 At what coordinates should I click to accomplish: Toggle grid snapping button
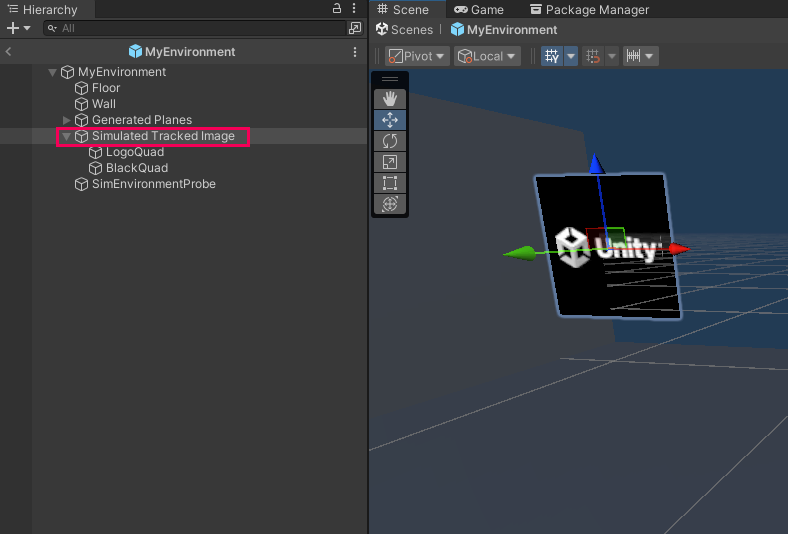click(x=593, y=56)
